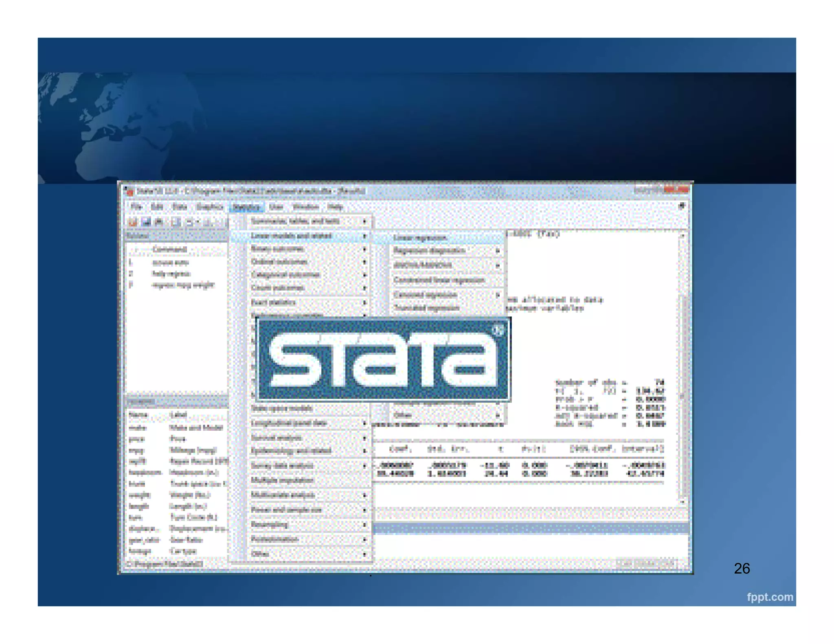Open the User menu
The height and width of the screenshot is (644, 834).
pos(276,207)
